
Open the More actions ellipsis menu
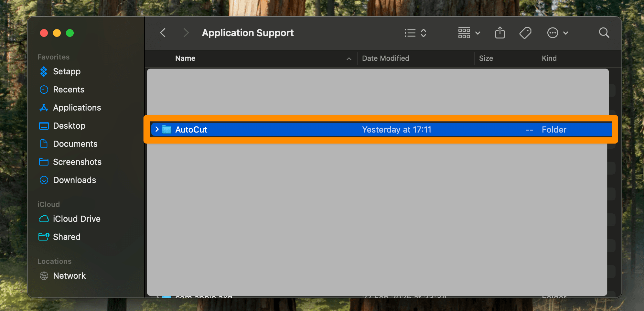coord(558,33)
